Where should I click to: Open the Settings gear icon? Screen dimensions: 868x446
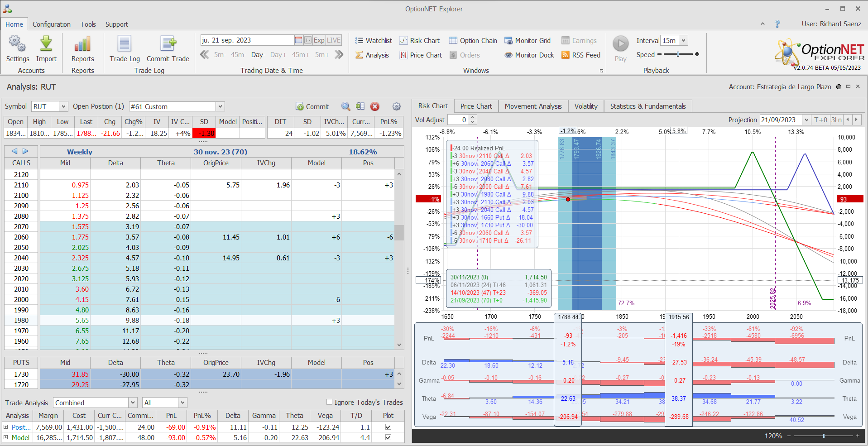(17, 44)
